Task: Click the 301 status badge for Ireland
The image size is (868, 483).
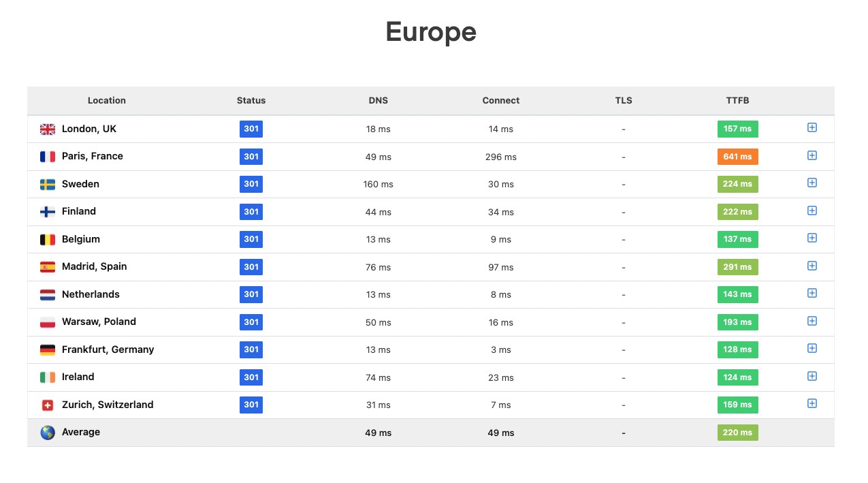Action: point(251,377)
